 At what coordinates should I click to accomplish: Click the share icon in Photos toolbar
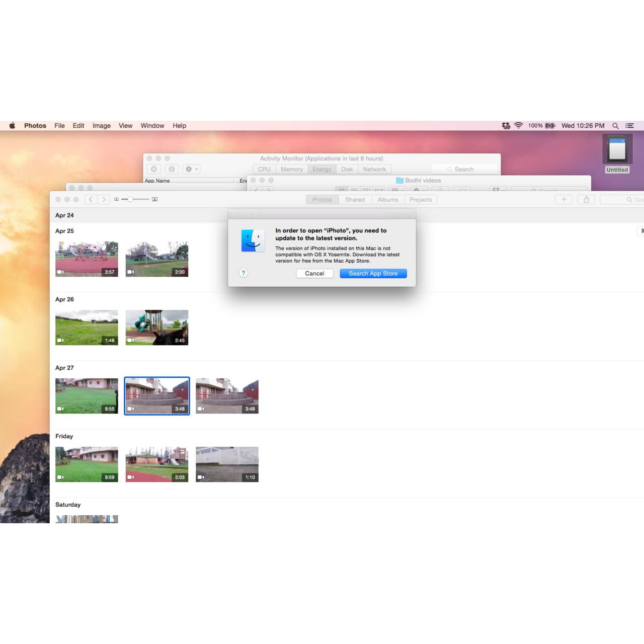click(586, 200)
